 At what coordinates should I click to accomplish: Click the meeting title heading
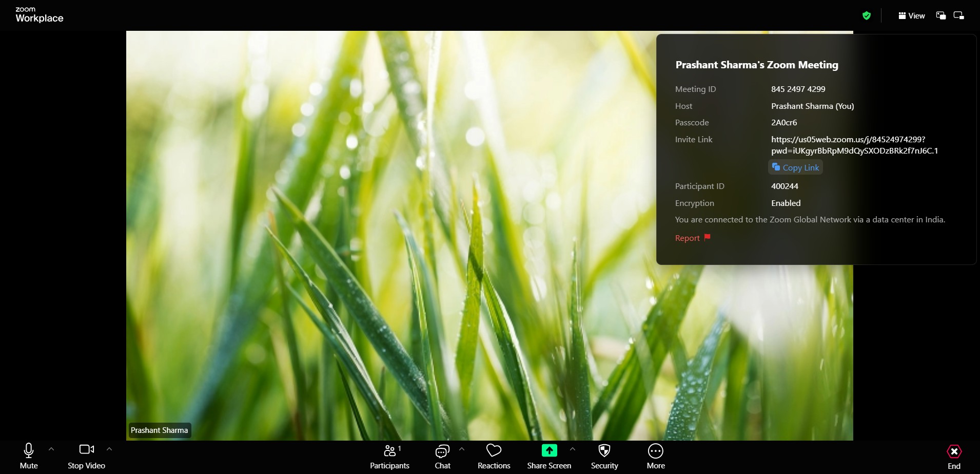(757, 65)
